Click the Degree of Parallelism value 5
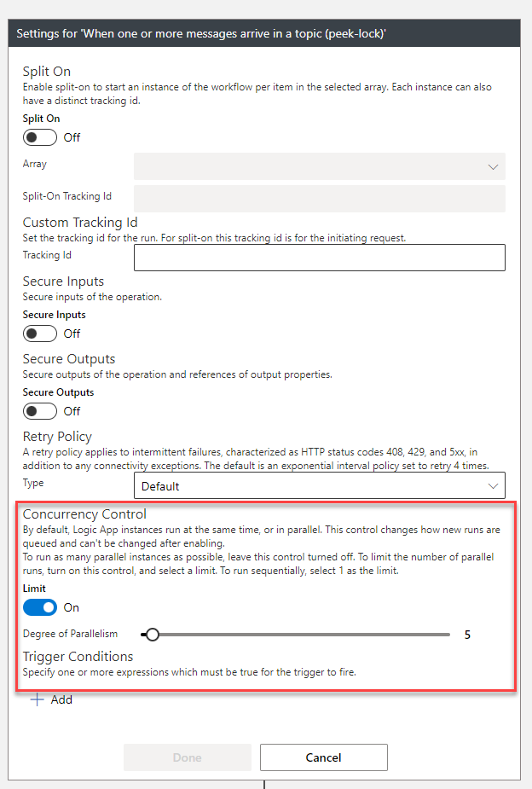The image size is (532, 789). click(x=467, y=635)
